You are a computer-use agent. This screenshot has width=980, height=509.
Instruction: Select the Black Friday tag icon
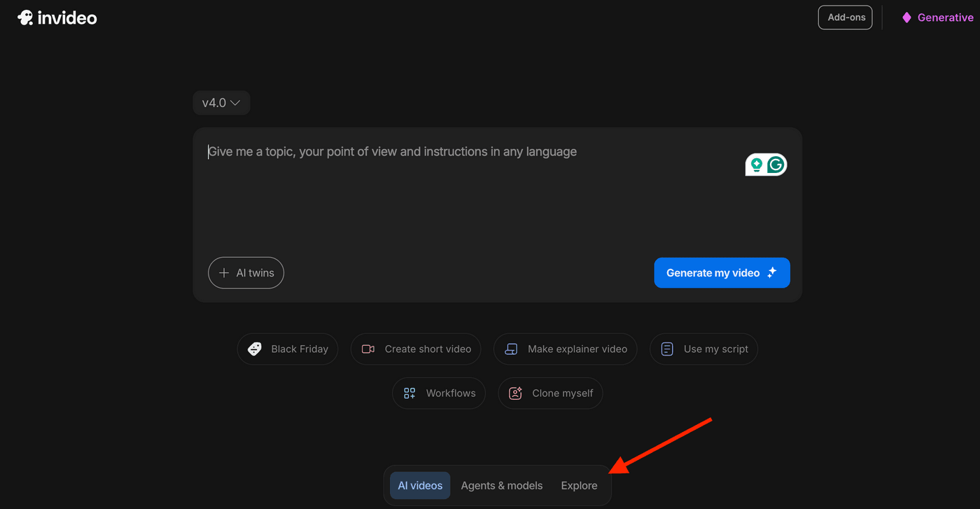[x=255, y=349]
